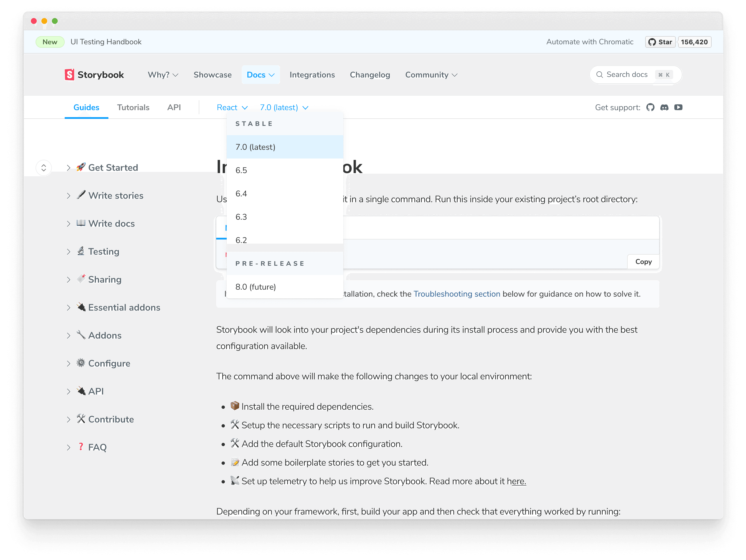Expand the Testing sidebar item

pyautogui.click(x=68, y=252)
